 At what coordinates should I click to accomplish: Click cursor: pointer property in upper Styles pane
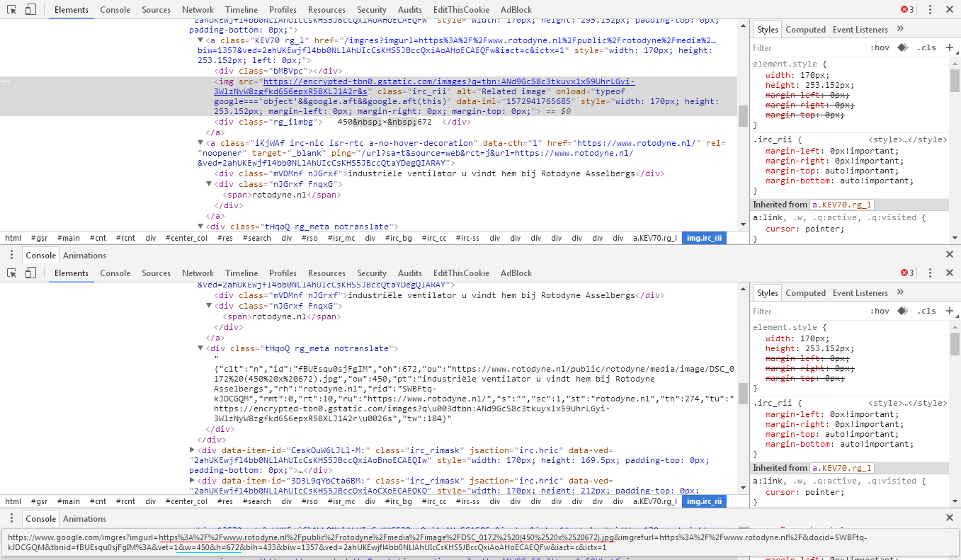click(804, 229)
